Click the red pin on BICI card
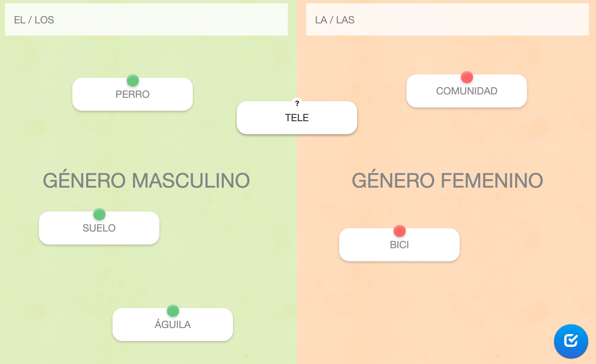The height and width of the screenshot is (364, 596). pyautogui.click(x=399, y=231)
